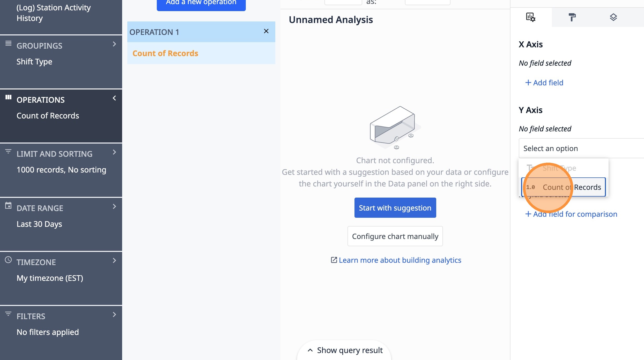Open the layers tab icon
This screenshot has height=360, width=644.
tap(613, 17)
